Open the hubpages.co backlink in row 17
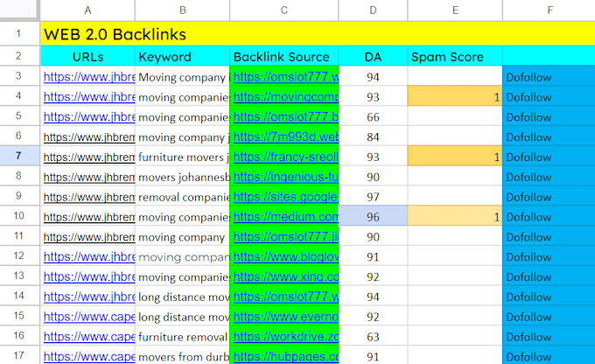This screenshot has height=364, width=595. click(x=286, y=357)
